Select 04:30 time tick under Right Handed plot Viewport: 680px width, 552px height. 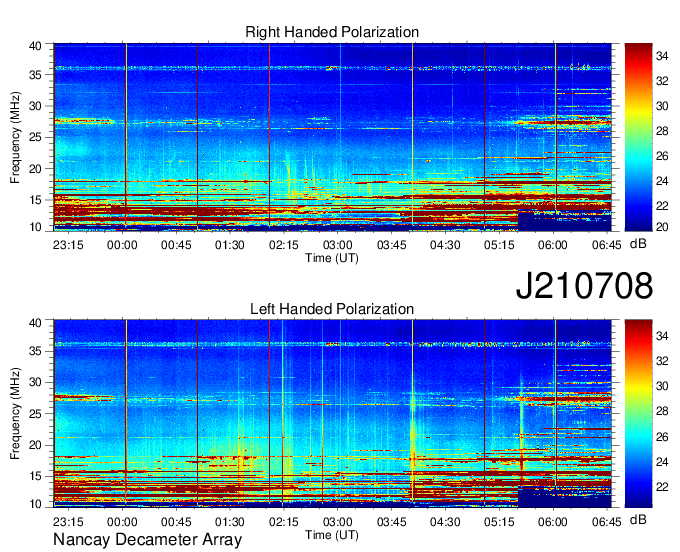click(445, 245)
